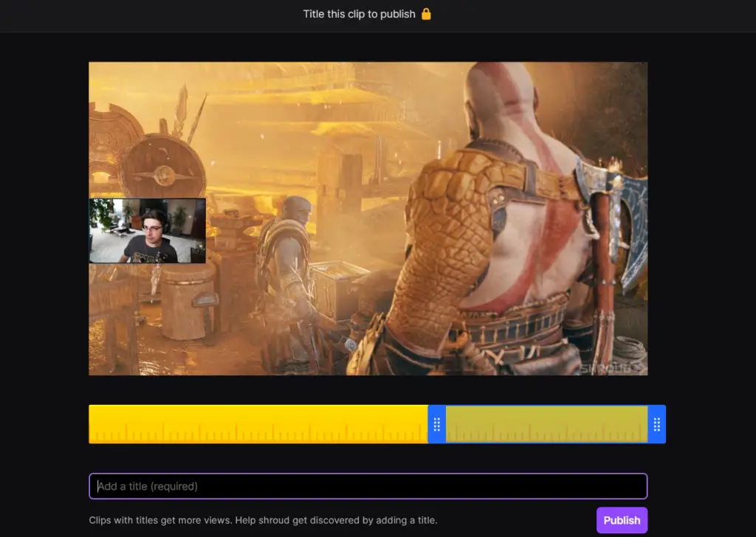Click the 'Title this clip to publish' heading
Screen dimensions: 756x537
[359, 14]
